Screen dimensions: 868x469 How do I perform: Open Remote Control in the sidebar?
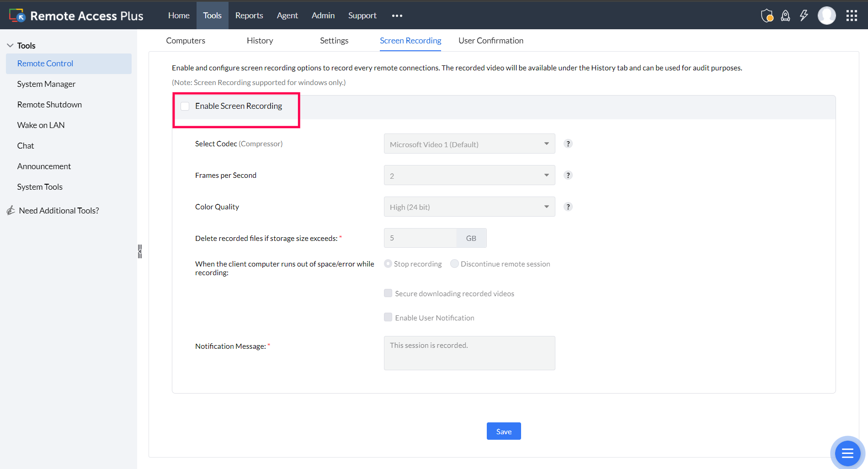69,64
